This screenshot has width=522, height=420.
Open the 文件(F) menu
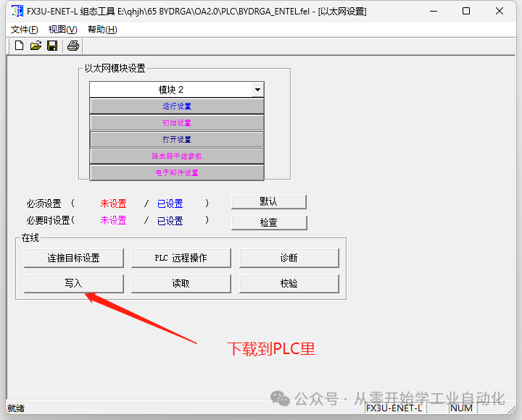[x=25, y=30]
